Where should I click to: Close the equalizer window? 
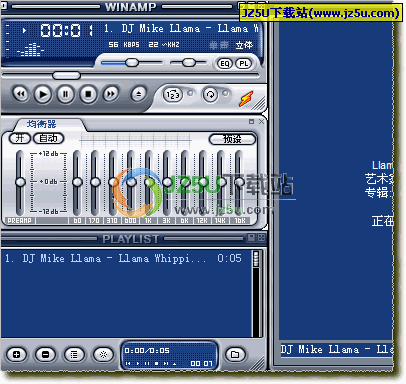[x=261, y=122]
